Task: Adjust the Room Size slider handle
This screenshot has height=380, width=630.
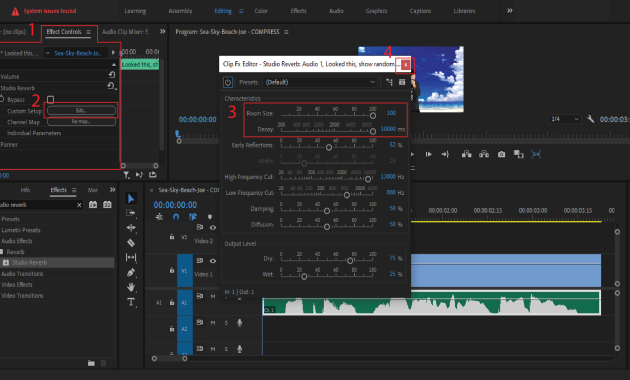Action: click(x=373, y=116)
